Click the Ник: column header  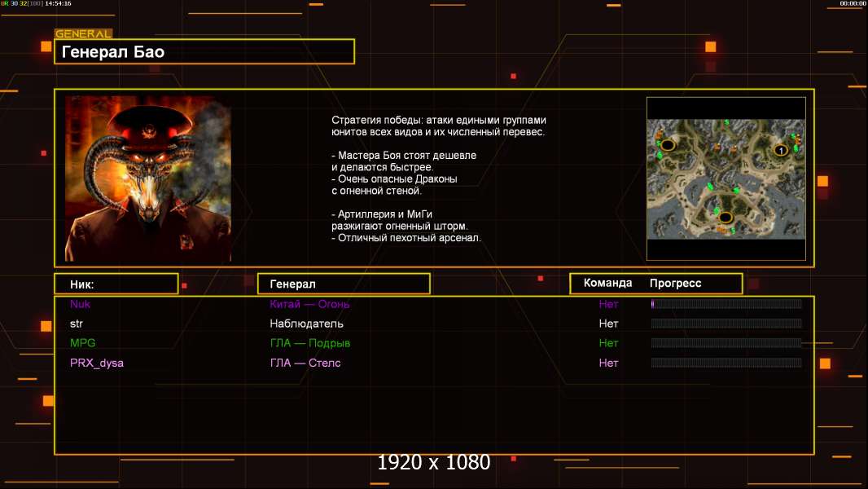(116, 284)
